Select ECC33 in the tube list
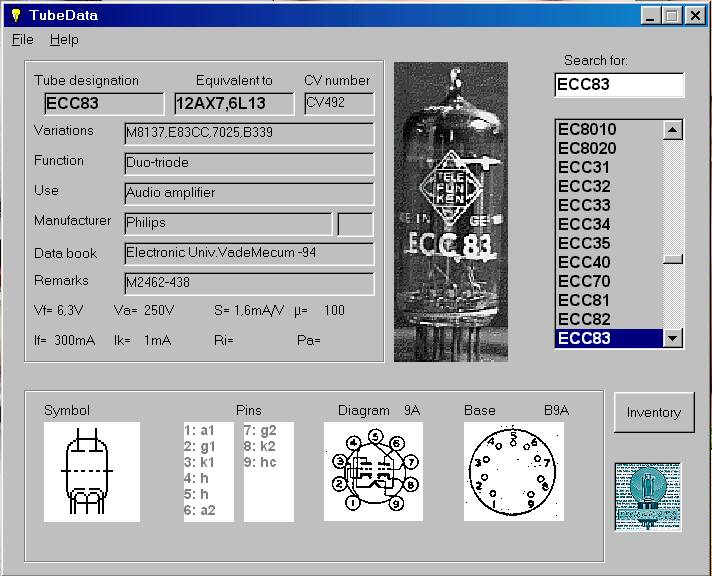 [608, 205]
